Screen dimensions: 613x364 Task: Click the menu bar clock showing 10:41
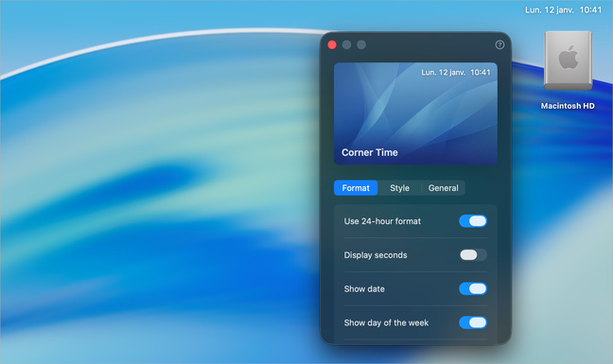563,9
